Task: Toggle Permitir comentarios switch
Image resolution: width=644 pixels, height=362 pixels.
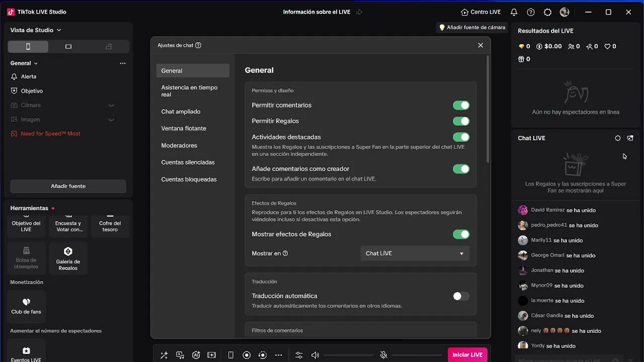Action: point(461,105)
